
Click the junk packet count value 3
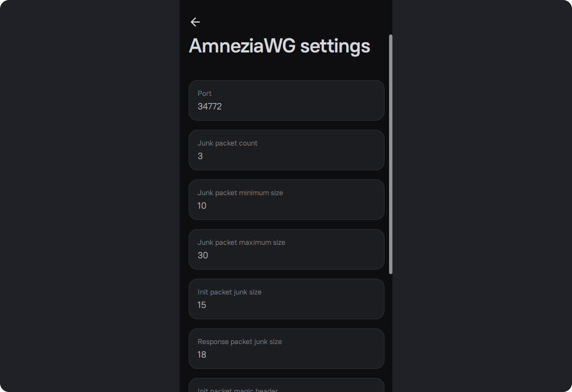200,156
